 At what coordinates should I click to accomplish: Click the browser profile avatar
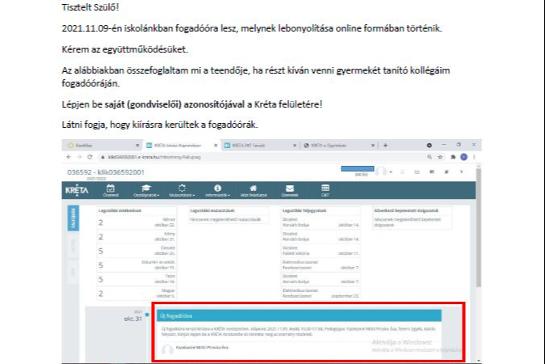point(464,157)
